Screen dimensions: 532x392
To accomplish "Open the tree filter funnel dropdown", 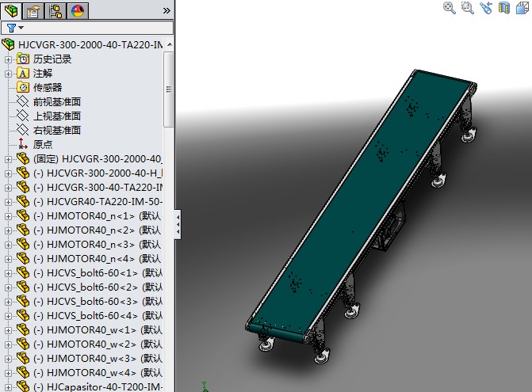I will click(15, 28).
